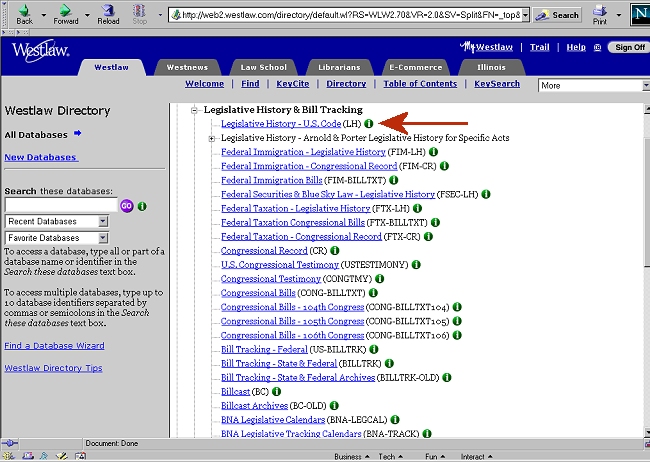Switch to the Westnews tab
Viewport: 650px width, 462px height.
point(187,67)
